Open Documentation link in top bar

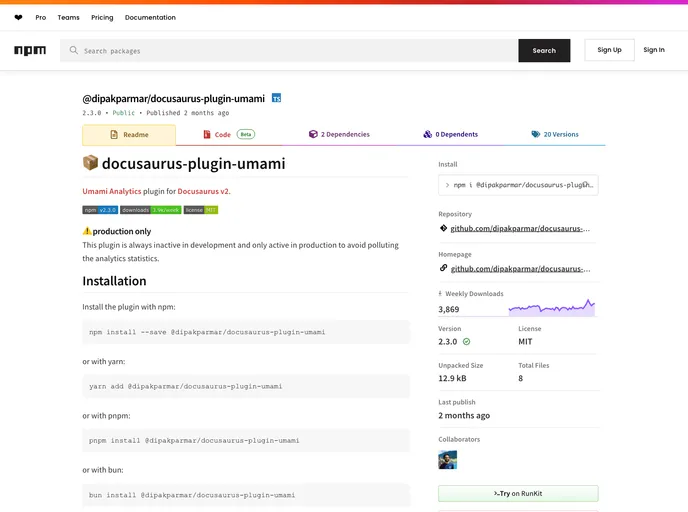point(150,18)
